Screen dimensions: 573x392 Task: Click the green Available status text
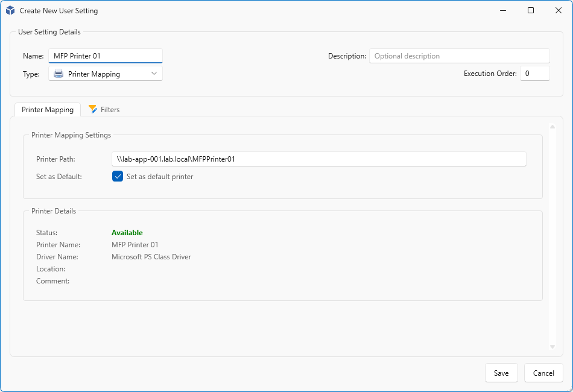coord(127,233)
